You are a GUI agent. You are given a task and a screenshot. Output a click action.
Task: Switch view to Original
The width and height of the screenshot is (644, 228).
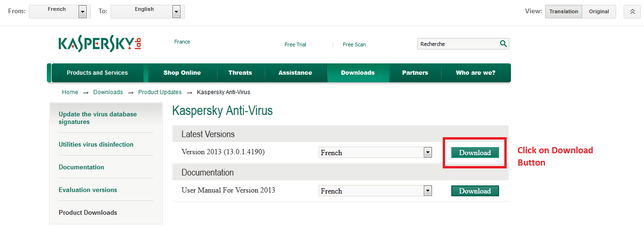point(599,12)
